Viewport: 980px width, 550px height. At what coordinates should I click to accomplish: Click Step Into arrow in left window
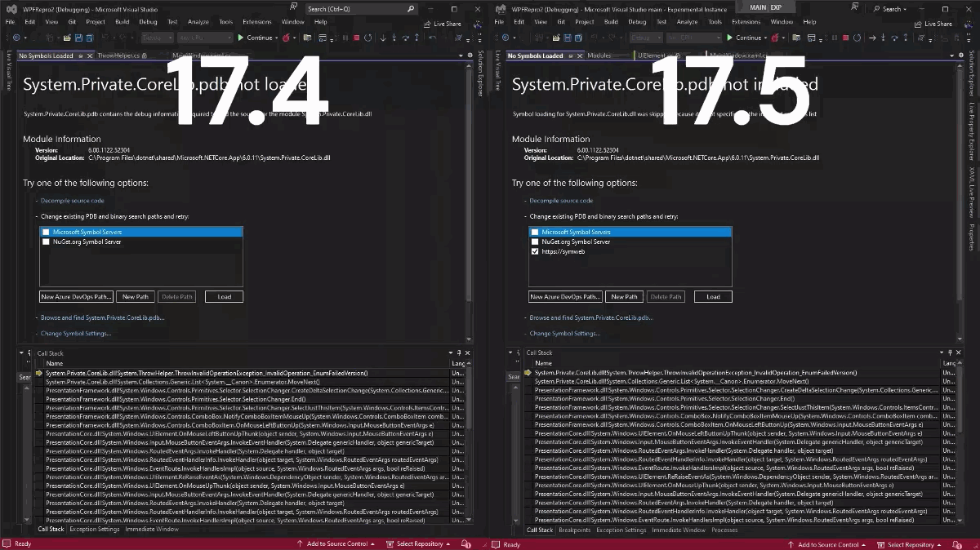pyautogui.click(x=394, y=38)
